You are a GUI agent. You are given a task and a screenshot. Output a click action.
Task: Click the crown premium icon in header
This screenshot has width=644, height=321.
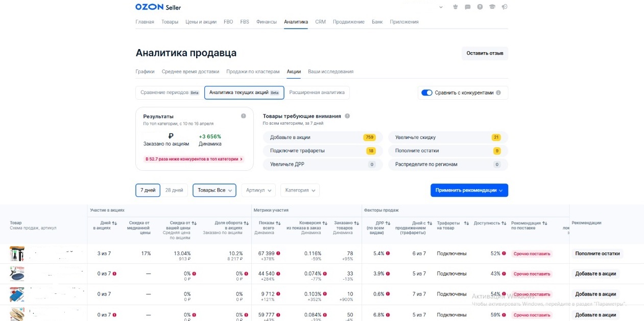(456, 7)
